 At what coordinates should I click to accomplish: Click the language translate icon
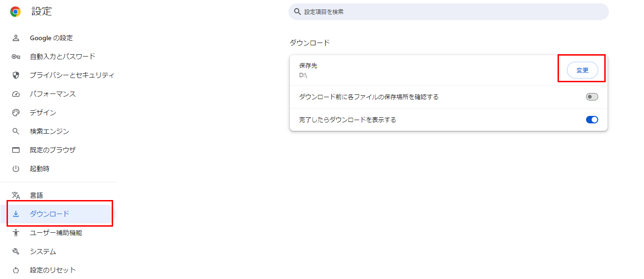(x=16, y=195)
